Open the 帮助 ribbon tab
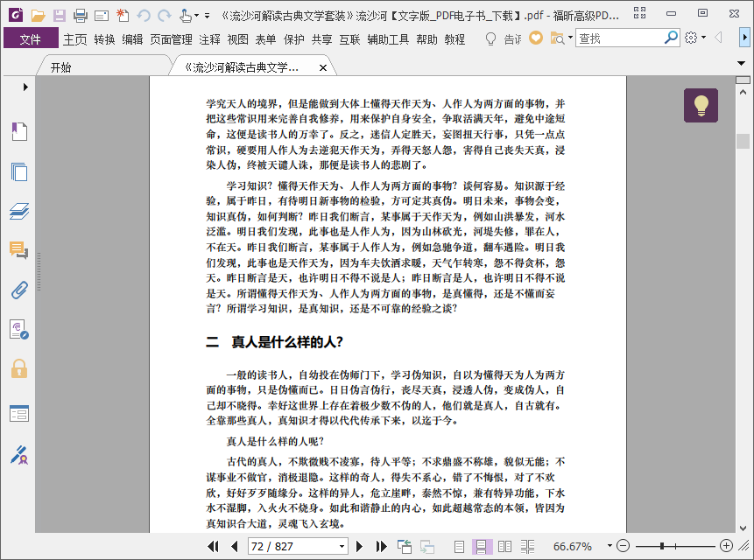This screenshot has height=560, width=754. (x=426, y=38)
